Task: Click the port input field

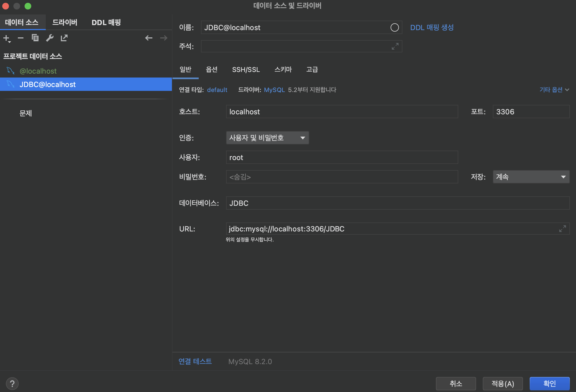Action: (x=531, y=112)
